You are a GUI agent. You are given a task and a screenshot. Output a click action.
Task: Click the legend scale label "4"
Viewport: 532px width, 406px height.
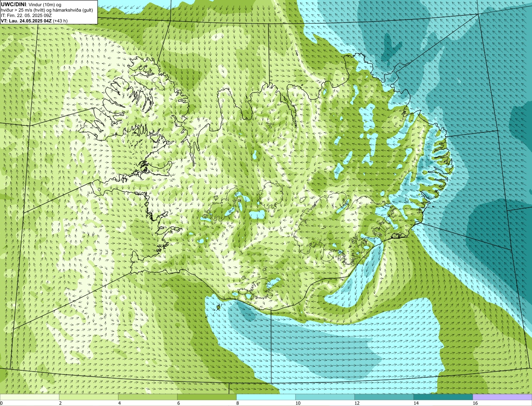pos(119,403)
